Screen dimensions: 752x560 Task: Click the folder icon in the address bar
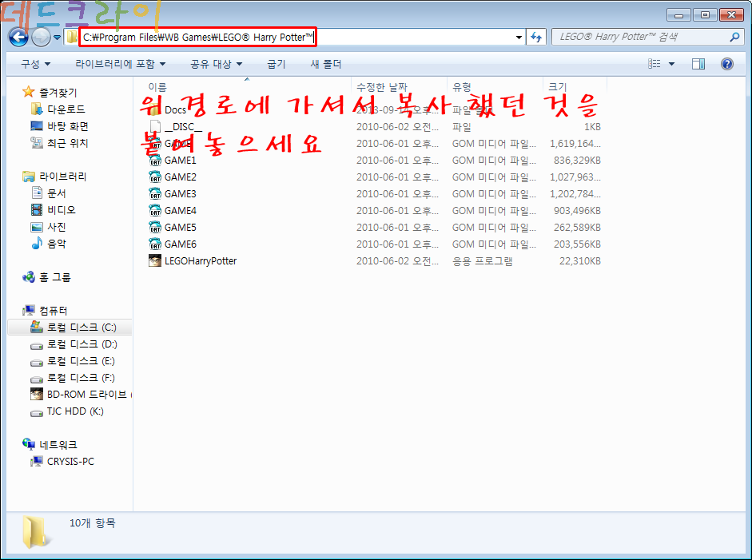point(72,37)
